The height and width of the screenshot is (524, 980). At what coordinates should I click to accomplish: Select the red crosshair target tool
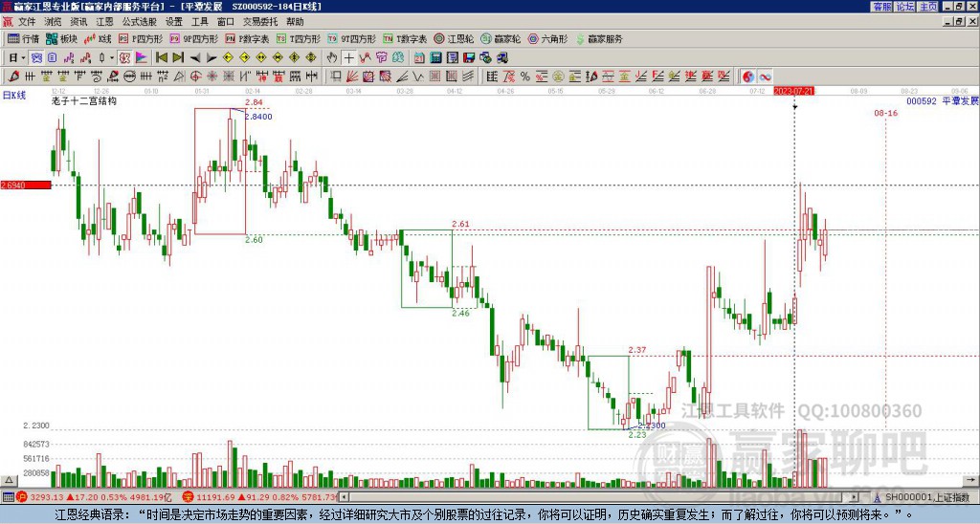[195, 76]
